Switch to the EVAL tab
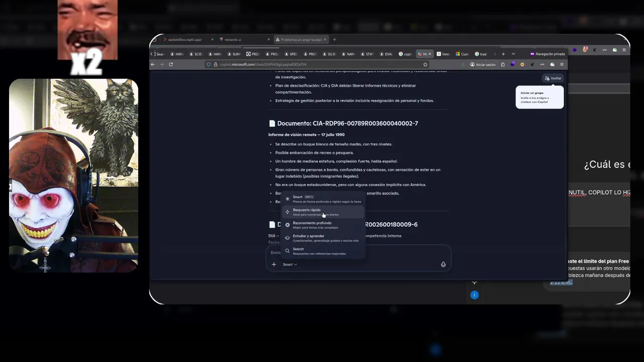Screen dimensions: 644x362 coord(386,54)
